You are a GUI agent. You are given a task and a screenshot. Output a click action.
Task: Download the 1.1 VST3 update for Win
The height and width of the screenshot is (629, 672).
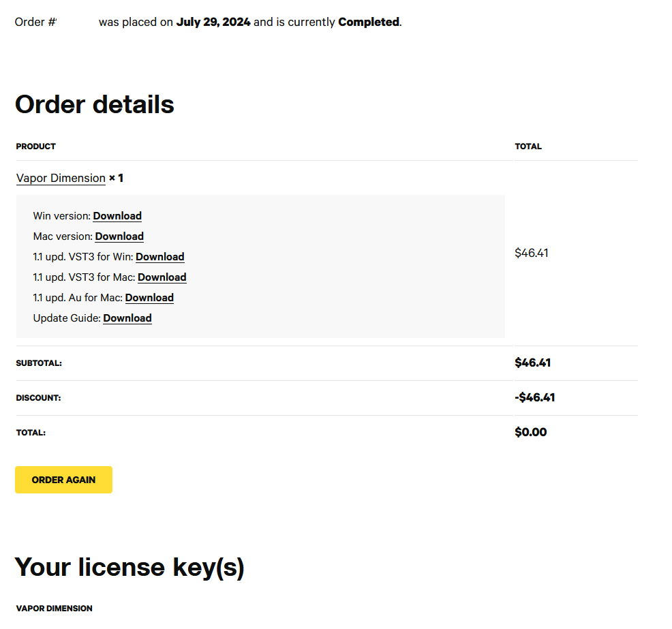(x=160, y=257)
